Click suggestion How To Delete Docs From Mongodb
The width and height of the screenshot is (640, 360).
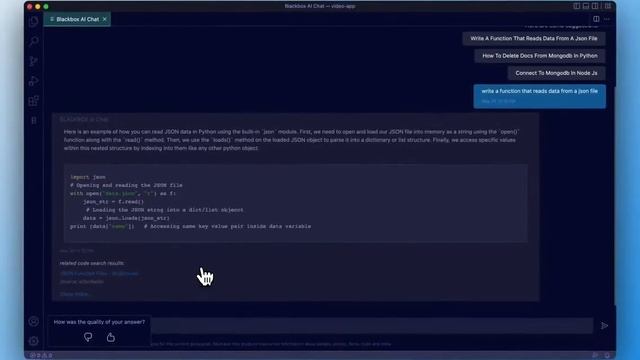540,56
